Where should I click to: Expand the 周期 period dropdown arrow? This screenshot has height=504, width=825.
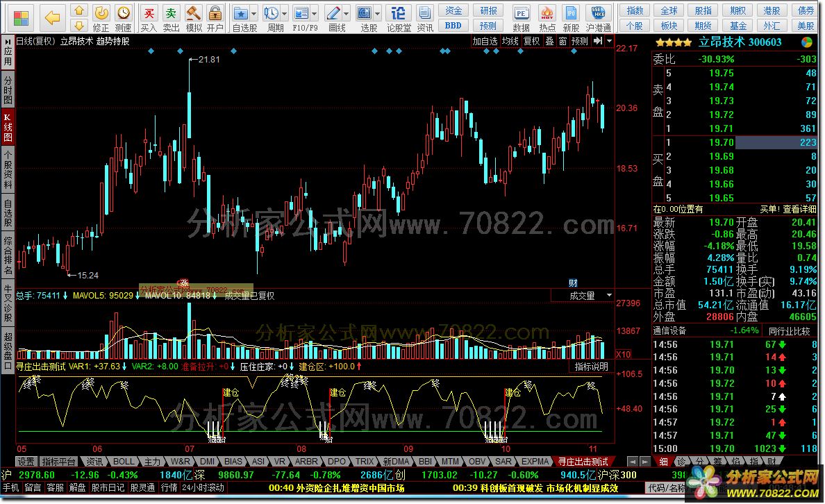pyautogui.click(x=285, y=13)
